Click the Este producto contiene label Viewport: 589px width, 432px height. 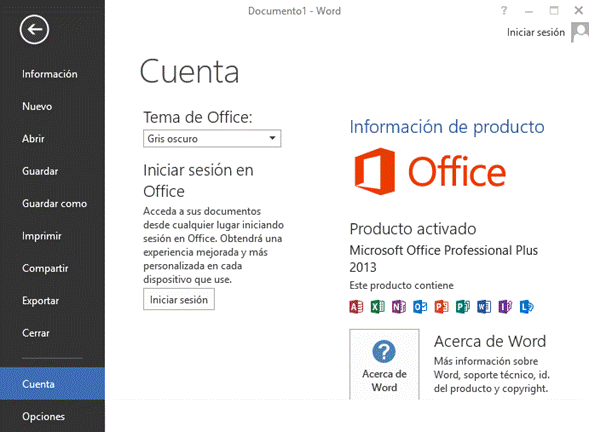(x=402, y=285)
